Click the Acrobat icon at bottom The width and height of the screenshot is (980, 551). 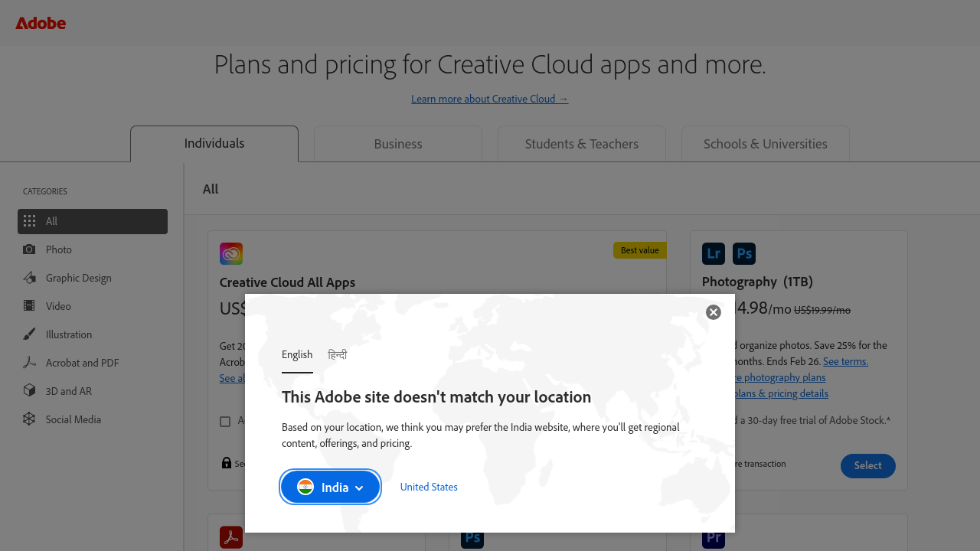click(x=231, y=537)
